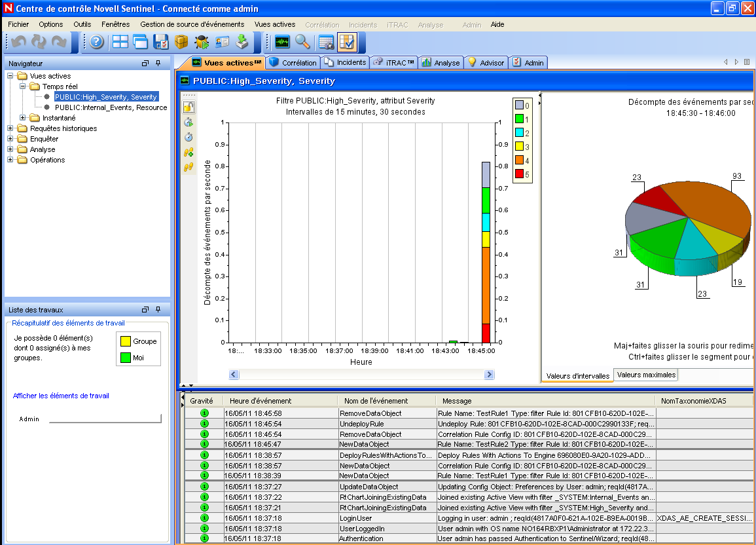Click chart scrollbar right arrow
This screenshot has width=756, height=545.
pos(489,374)
